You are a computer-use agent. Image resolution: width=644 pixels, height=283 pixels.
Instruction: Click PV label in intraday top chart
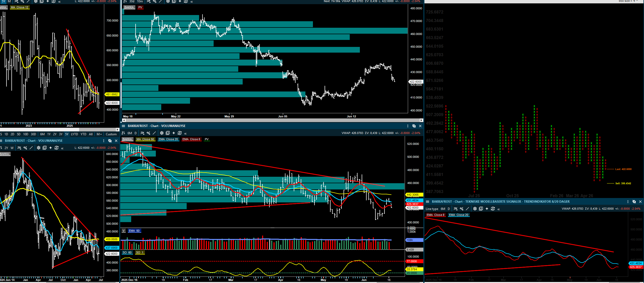tap(140, 7)
